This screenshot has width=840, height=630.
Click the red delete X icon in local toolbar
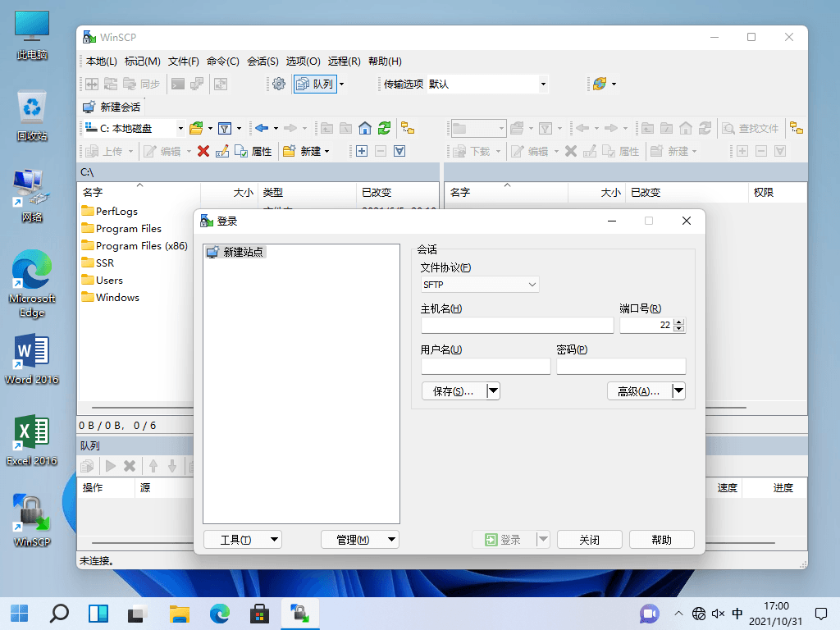coord(203,151)
